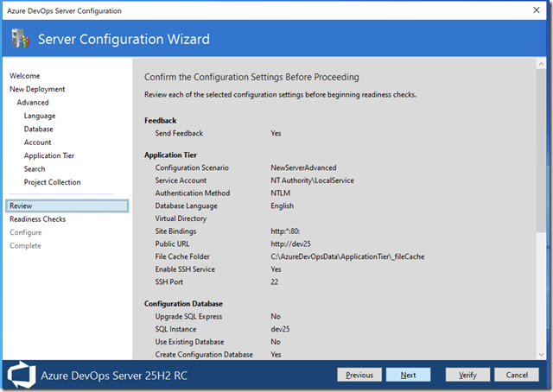The image size is (553, 392).
Task: Click the SQL Instance value dev25
Action: (x=280, y=329)
